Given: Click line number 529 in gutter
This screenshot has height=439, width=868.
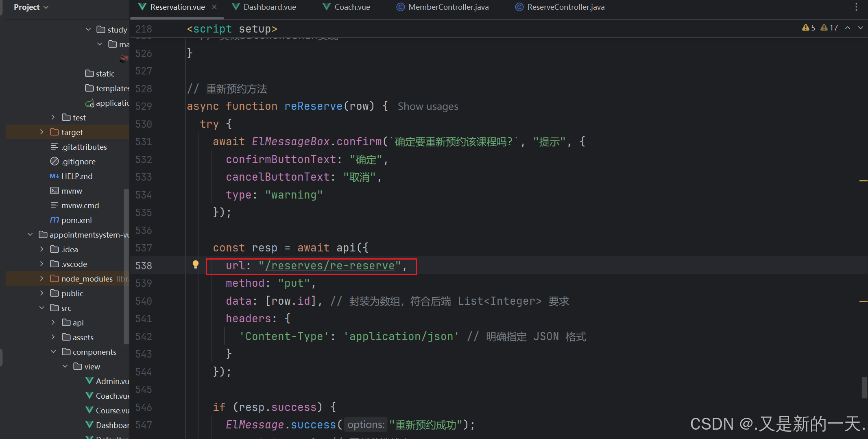Looking at the screenshot, I should (144, 106).
